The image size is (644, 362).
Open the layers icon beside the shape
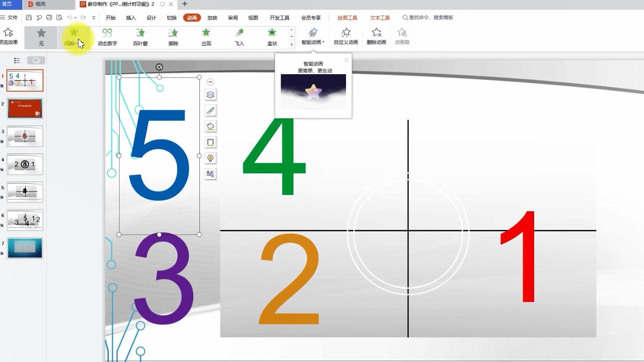pyautogui.click(x=211, y=95)
